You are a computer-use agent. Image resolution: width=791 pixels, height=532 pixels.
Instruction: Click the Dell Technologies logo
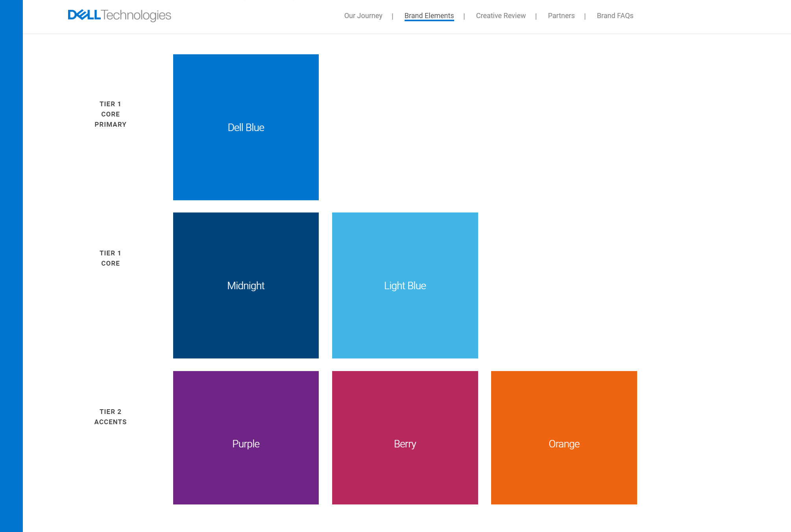point(120,15)
